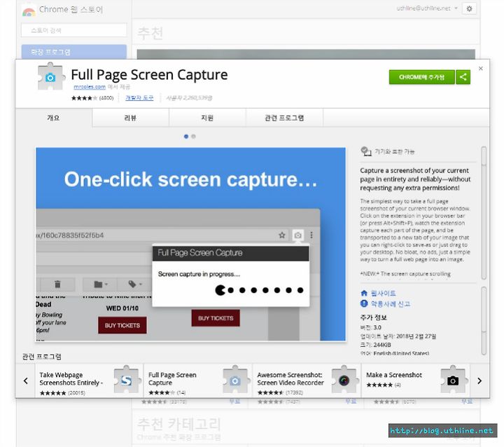Image resolution: width=504 pixels, height=447 pixels.
Task: Click the device compatibility check icon
Action: [366, 151]
